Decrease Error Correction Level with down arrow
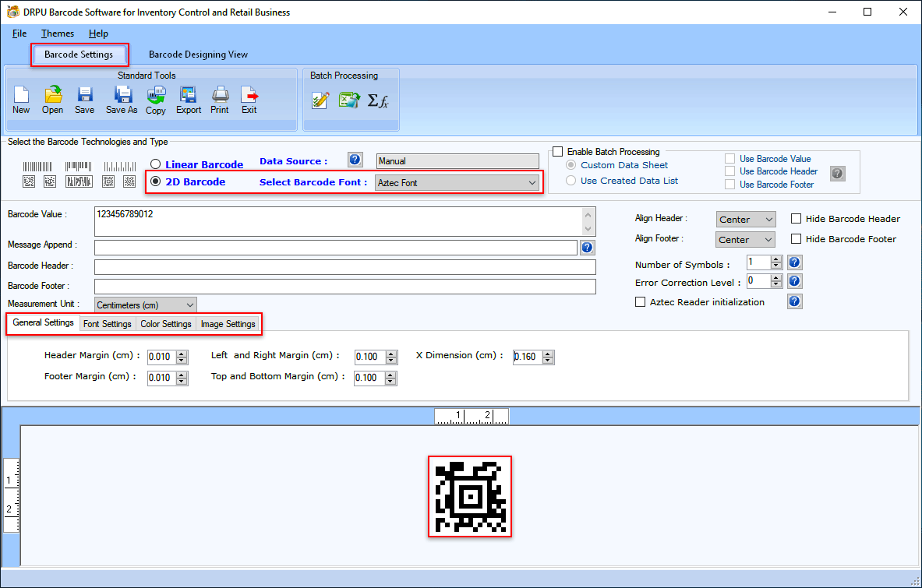 776,284
